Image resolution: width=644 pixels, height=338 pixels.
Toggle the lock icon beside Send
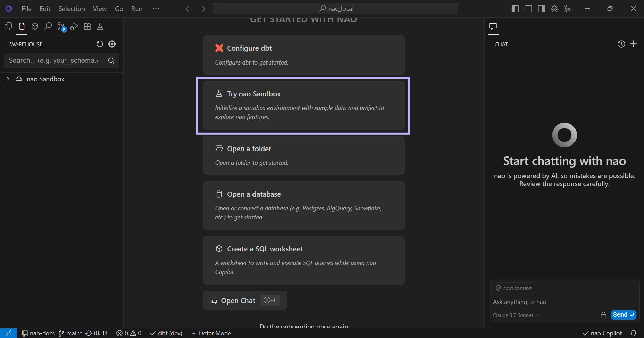(603, 315)
